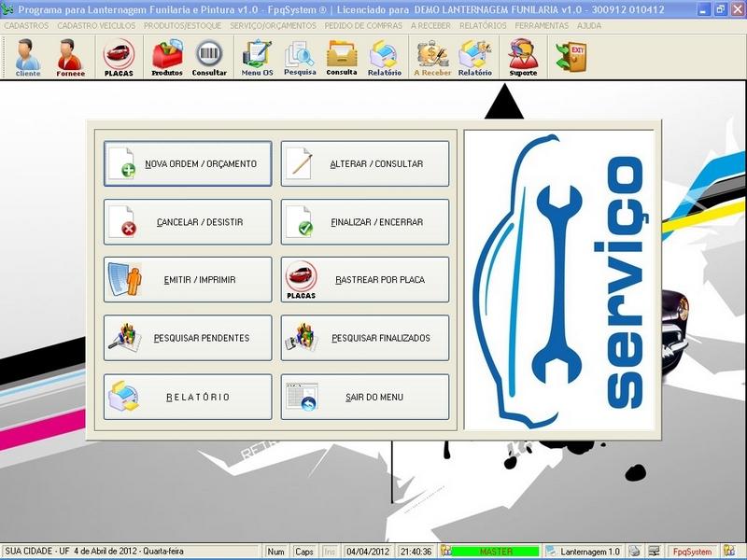This screenshot has height=560, width=747.
Task: Open the Produtos toolbox icon
Action: coord(167,58)
